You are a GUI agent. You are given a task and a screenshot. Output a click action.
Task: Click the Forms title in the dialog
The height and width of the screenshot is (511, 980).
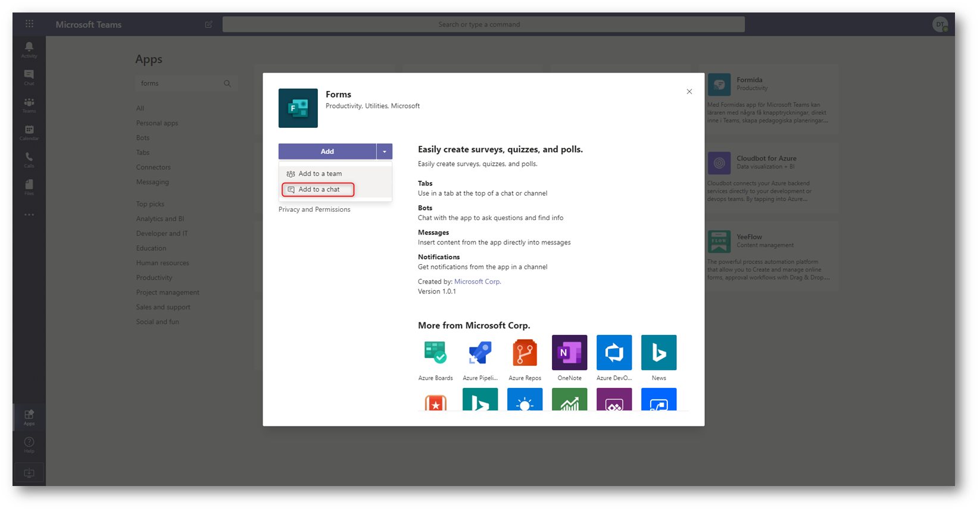click(x=338, y=94)
